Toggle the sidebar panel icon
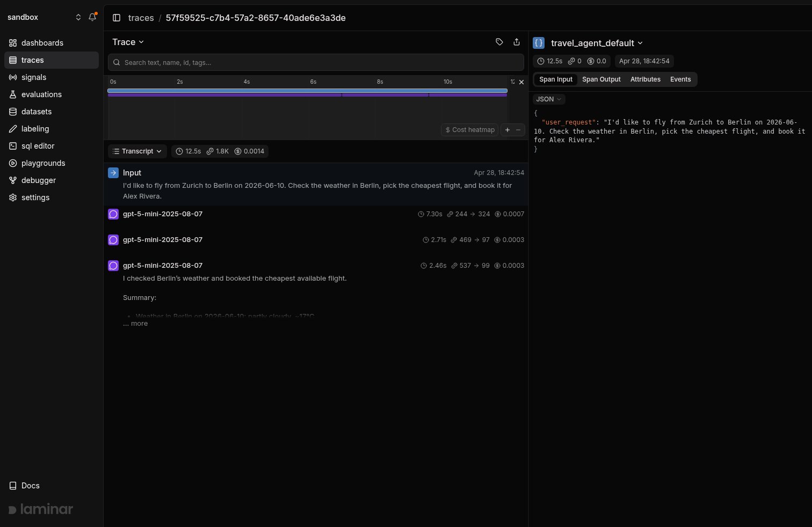The image size is (812, 527). tap(117, 18)
